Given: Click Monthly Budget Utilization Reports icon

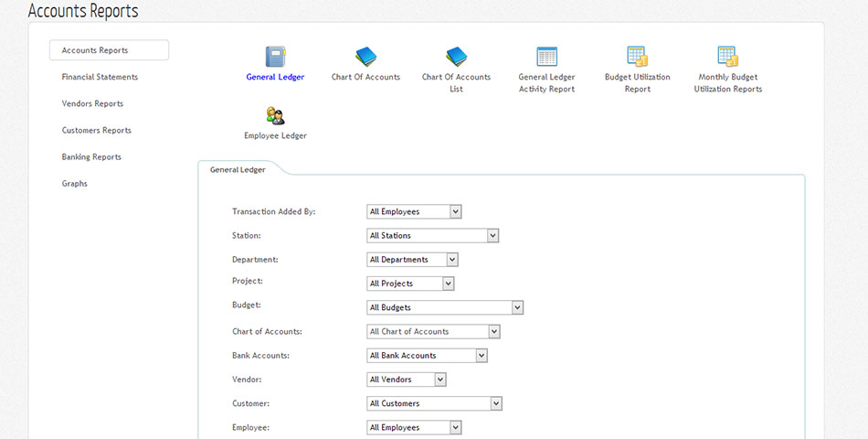Looking at the screenshot, I should (727, 57).
